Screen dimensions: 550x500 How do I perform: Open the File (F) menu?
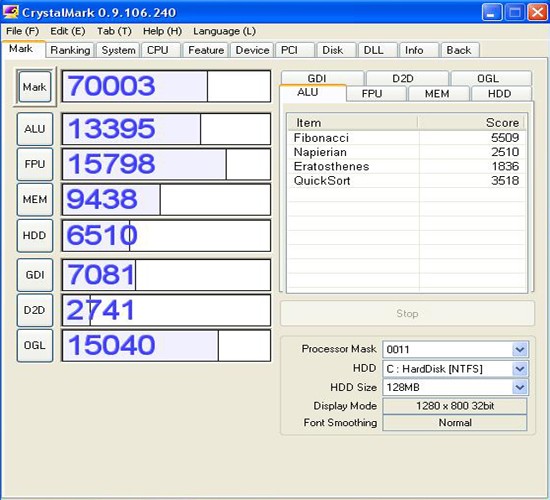tap(22, 31)
